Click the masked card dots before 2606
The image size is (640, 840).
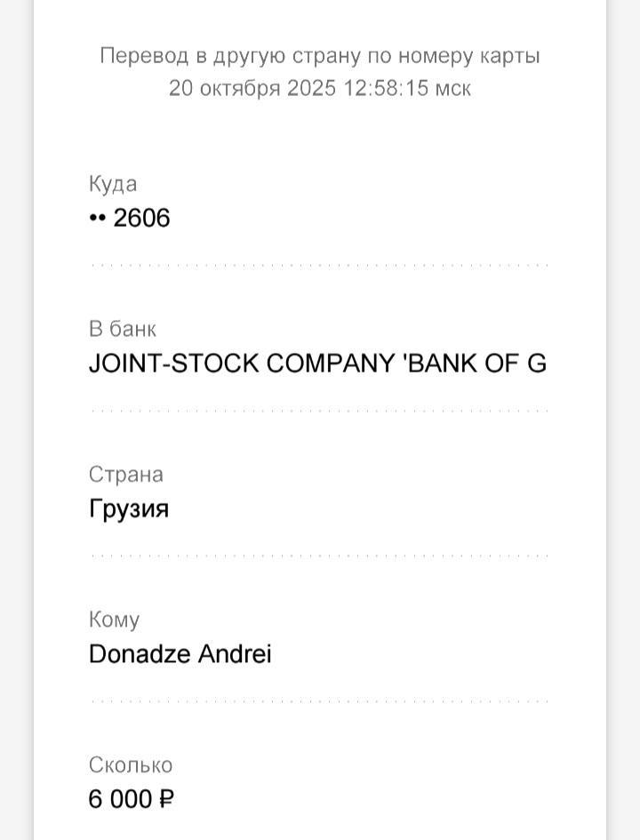pyautogui.click(x=97, y=219)
